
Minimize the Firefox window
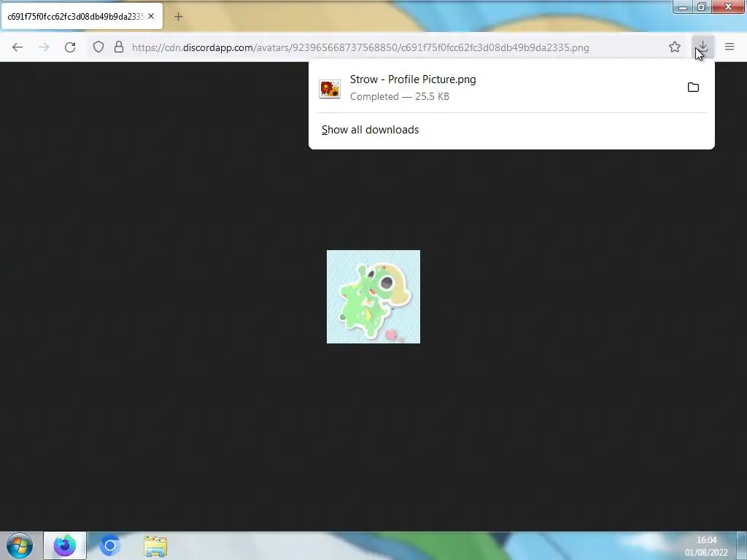coord(683,7)
